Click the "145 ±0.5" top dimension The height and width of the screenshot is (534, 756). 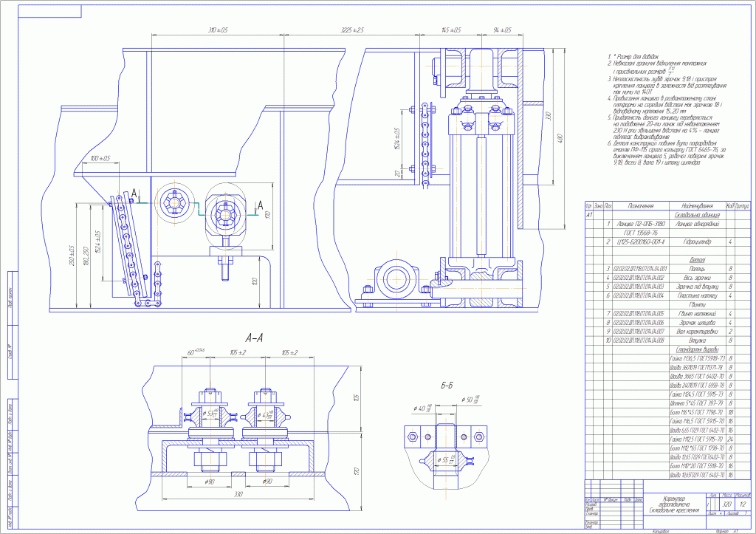(451, 30)
